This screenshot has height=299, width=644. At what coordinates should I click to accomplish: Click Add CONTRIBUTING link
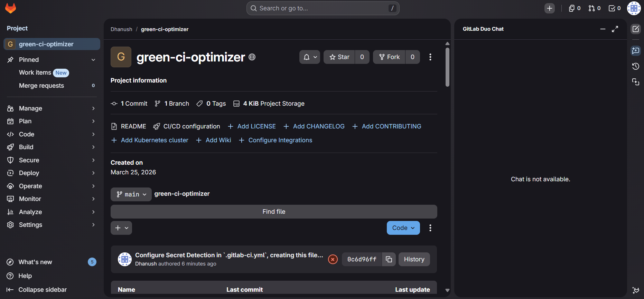coord(386,126)
